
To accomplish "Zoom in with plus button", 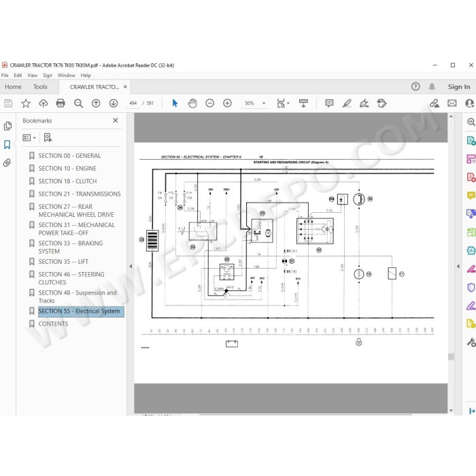I will (227, 103).
